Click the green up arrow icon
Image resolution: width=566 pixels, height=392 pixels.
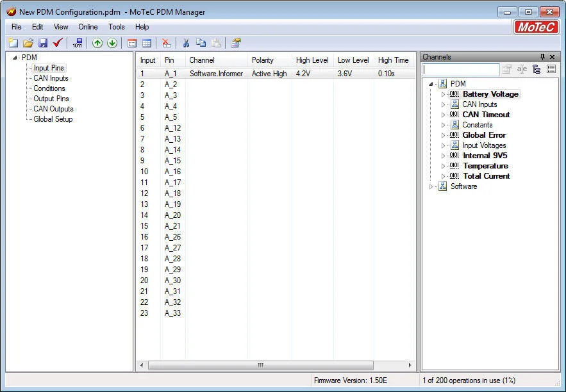[97, 44]
